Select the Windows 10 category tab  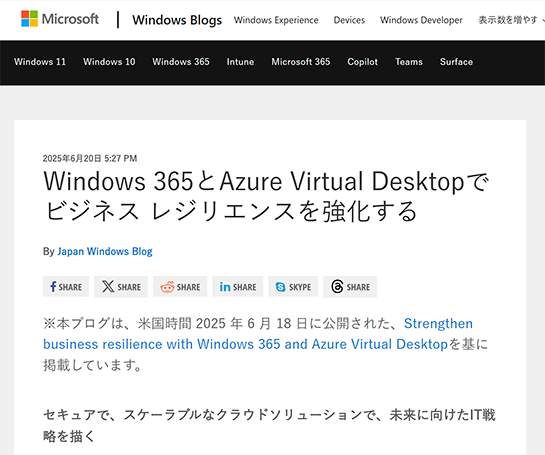point(109,62)
